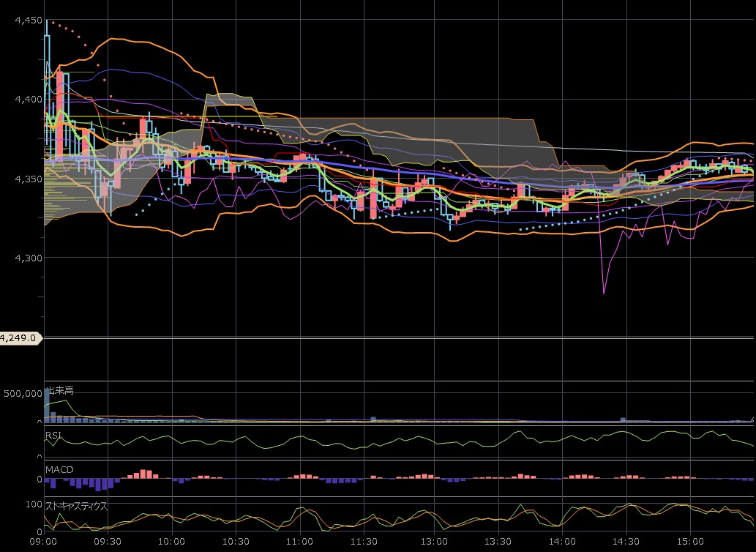The width and height of the screenshot is (756, 552).
Task: Click the ストキャスティクス panel label
Action: pos(76,506)
